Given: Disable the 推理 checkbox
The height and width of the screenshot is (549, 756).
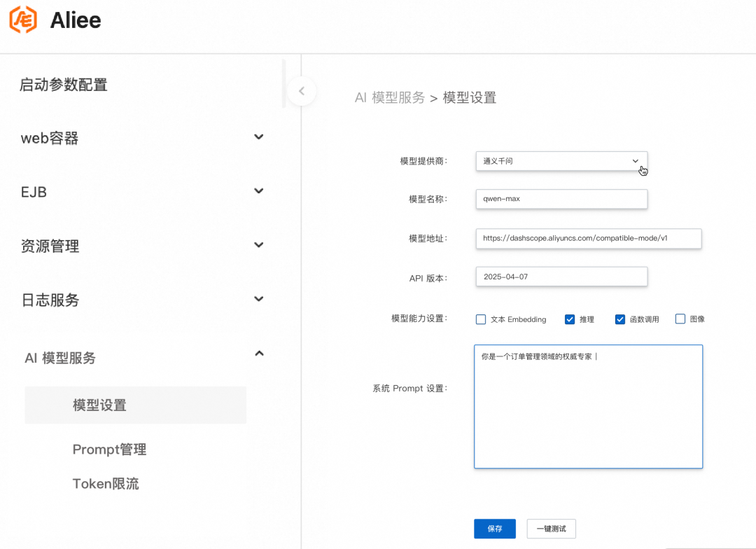Looking at the screenshot, I should 570,319.
